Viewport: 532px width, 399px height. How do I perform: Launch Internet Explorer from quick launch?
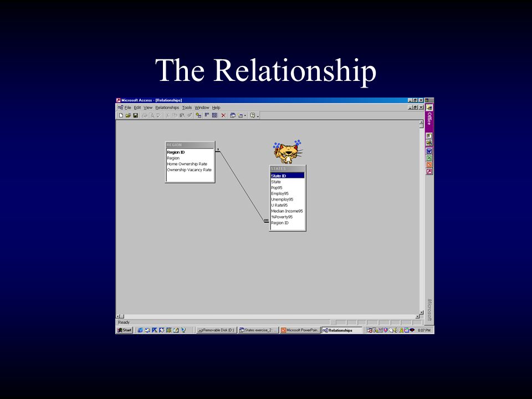pos(140,330)
